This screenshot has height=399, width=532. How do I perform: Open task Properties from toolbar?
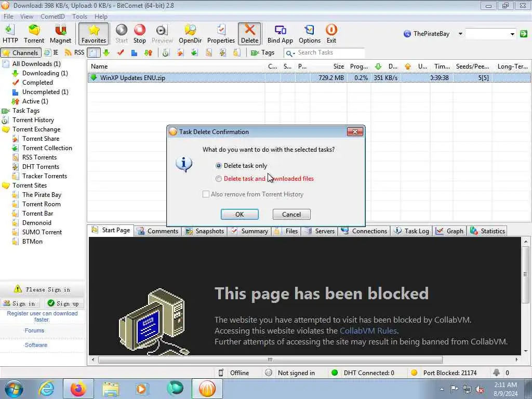pyautogui.click(x=221, y=34)
